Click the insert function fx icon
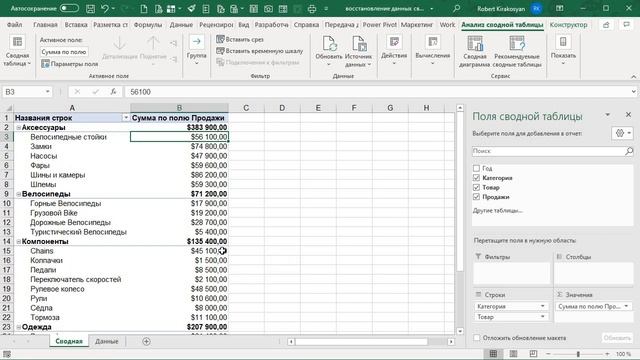 [x=113, y=92]
